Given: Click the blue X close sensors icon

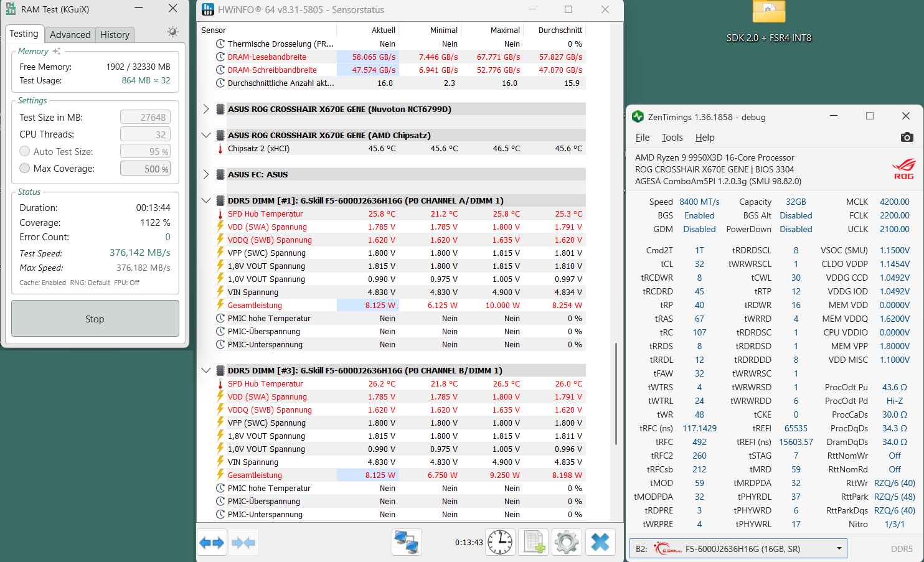Looking at the screenshot, I should coord(600,542).
